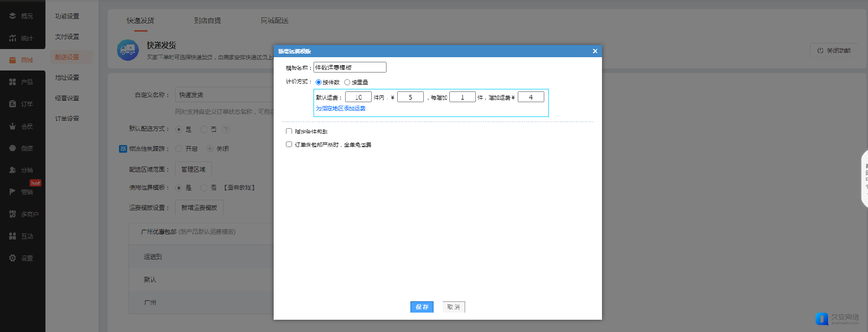Select 按重量 pricing radio button

[347, 82]
